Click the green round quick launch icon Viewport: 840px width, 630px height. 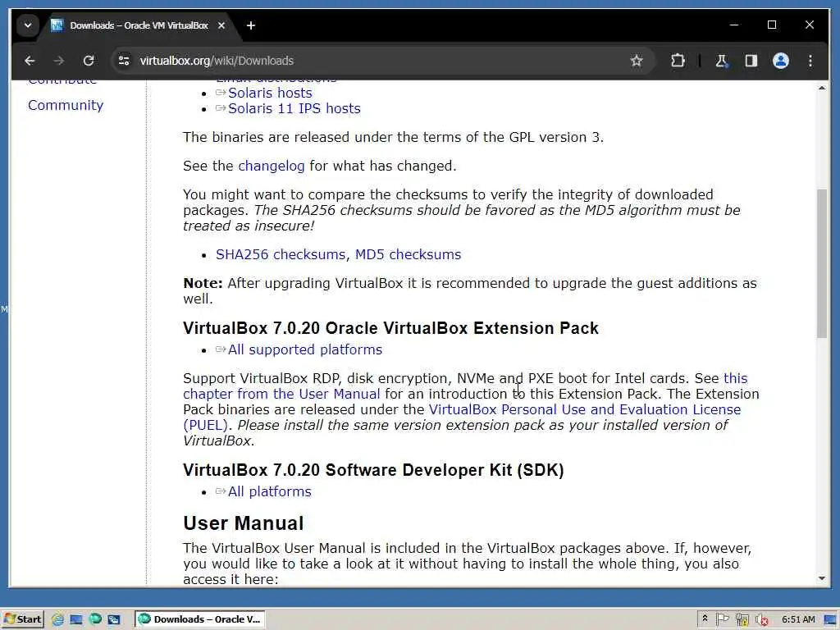[x=95, y=619]
